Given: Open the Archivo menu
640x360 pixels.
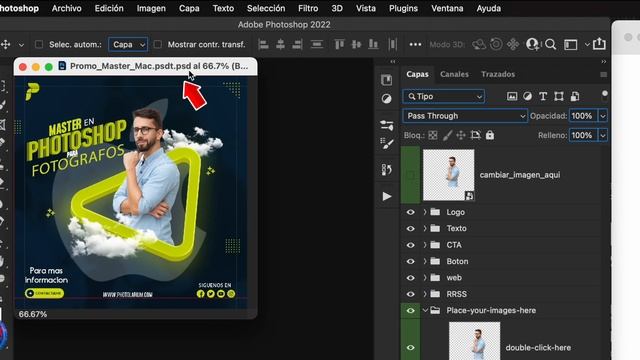Looking at the screenshot, I should tap(67, 8).
